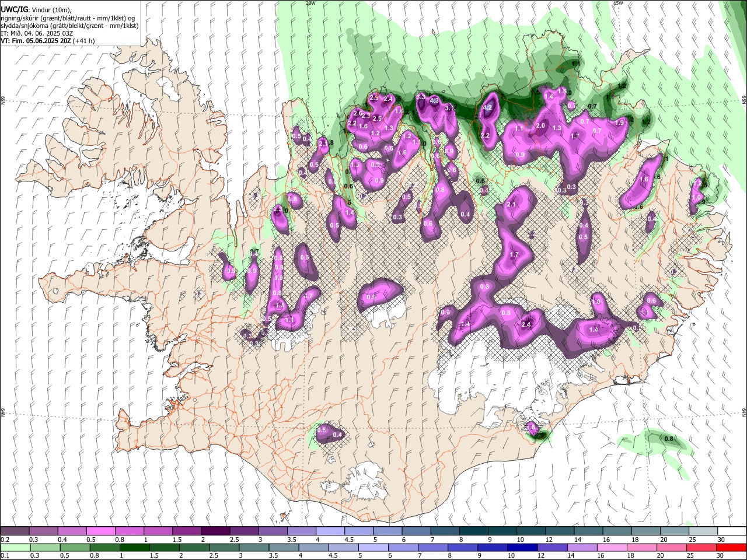Click the top legend swatch between 25 and 30
The height and width of the screenshot is (560, 747).
tap(702, 531)
